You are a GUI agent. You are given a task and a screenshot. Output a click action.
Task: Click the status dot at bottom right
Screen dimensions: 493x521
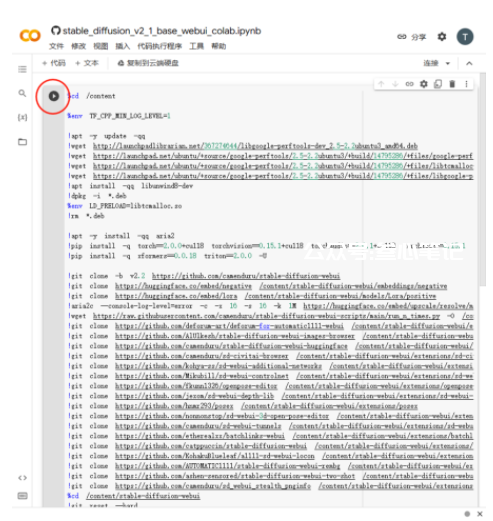pos(467,514)
